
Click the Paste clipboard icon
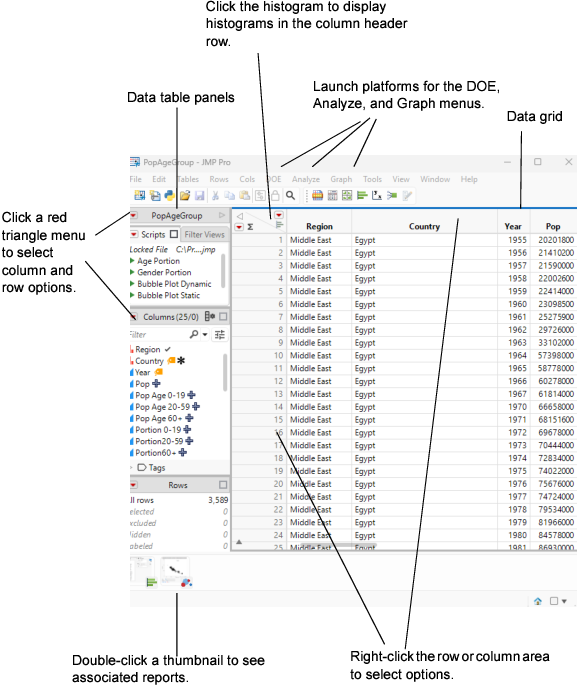click(245, 196)
